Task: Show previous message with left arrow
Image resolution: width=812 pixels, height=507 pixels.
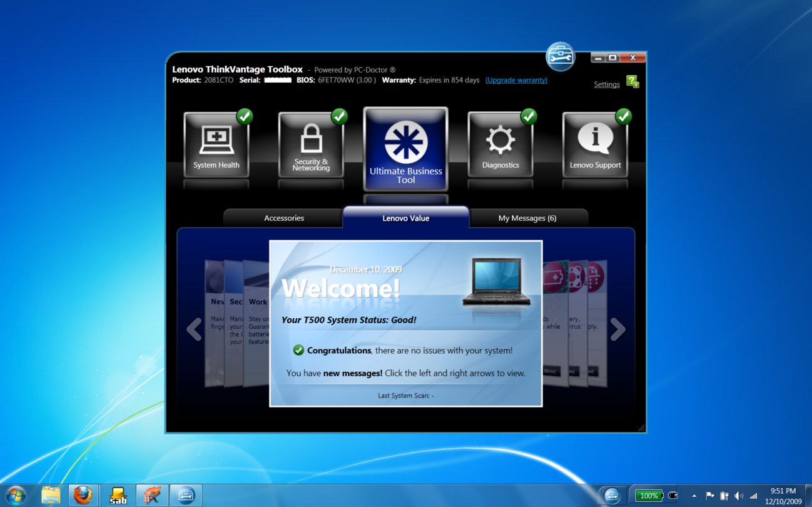Action: pos(194,329)
